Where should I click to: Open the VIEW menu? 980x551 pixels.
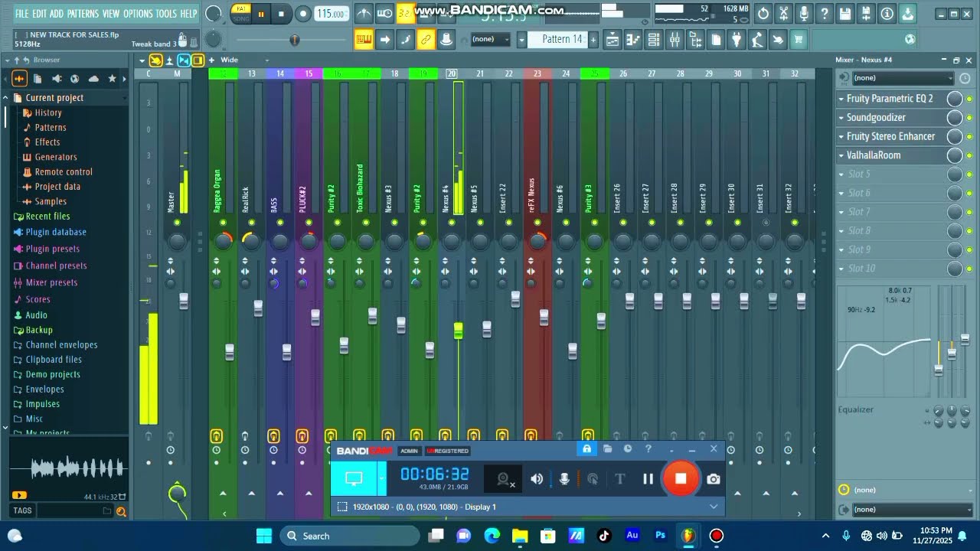point(111,14)
